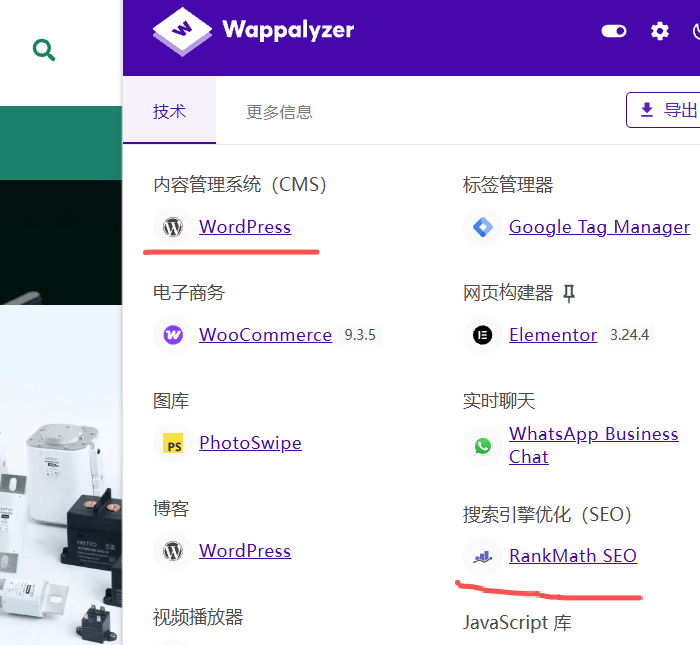The image size is (700, 645).
Task: Open Wappalyzer settings gear
Action: tap(659, 31)
